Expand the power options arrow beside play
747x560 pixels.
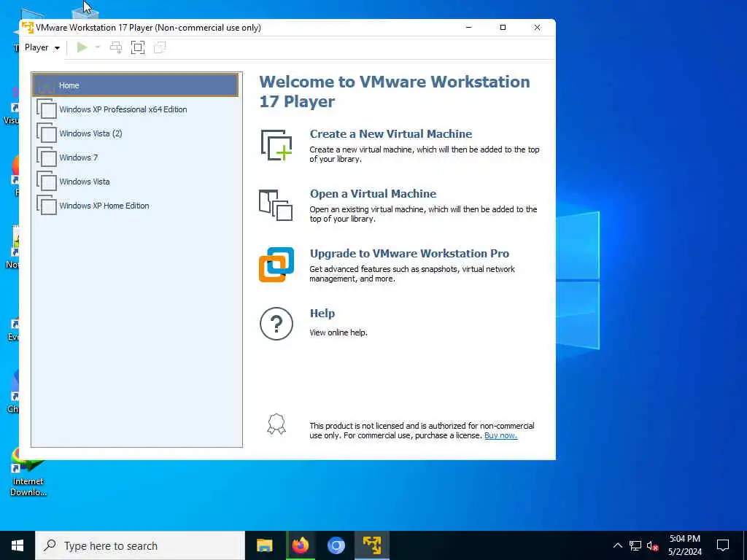(x=98, y=47)
